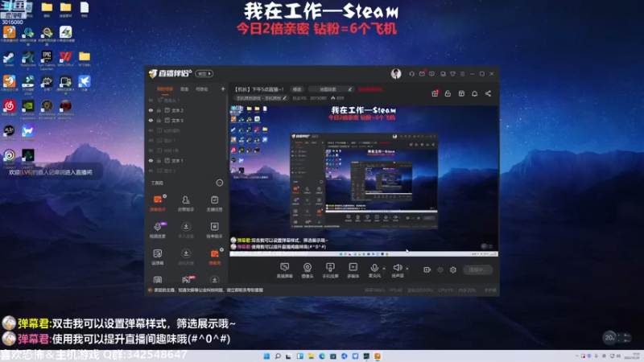
Task: Add a new scene with plus button
Action: [x=223, y=88]
